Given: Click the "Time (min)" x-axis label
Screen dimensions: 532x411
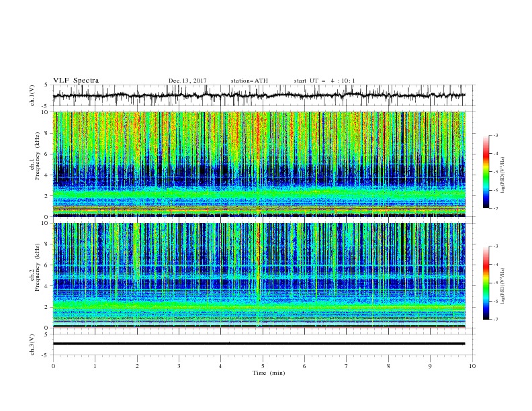Looking at the screenshot, I should (x=269, y=373).
